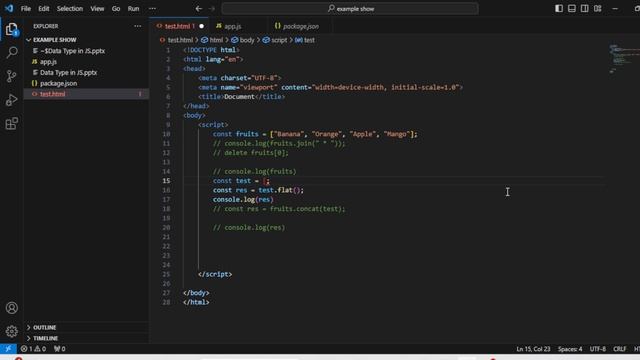
Task: Click the const res = test.flat() line
Action: point(258,190)
